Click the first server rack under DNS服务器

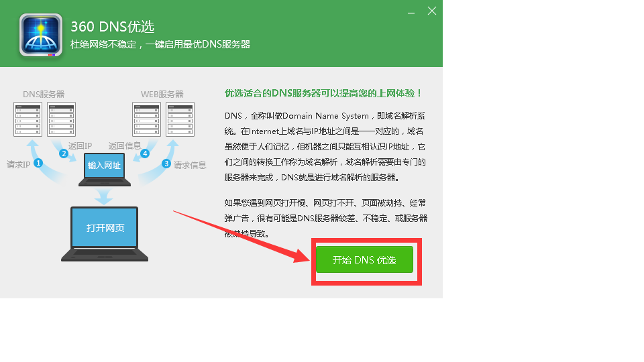click(x=28, y=119)
